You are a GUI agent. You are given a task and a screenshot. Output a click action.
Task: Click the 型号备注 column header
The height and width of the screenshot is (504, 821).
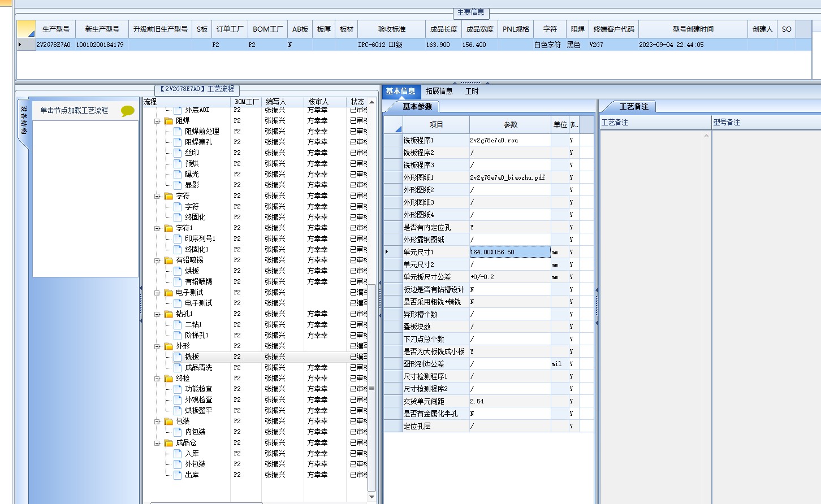click(766, 123)
